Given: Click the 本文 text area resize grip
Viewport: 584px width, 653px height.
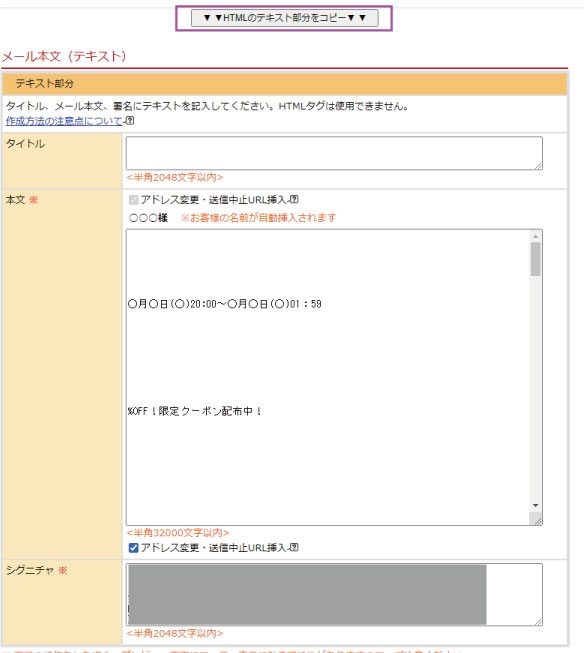Looking at the screenshot, I should pos(537,520).
